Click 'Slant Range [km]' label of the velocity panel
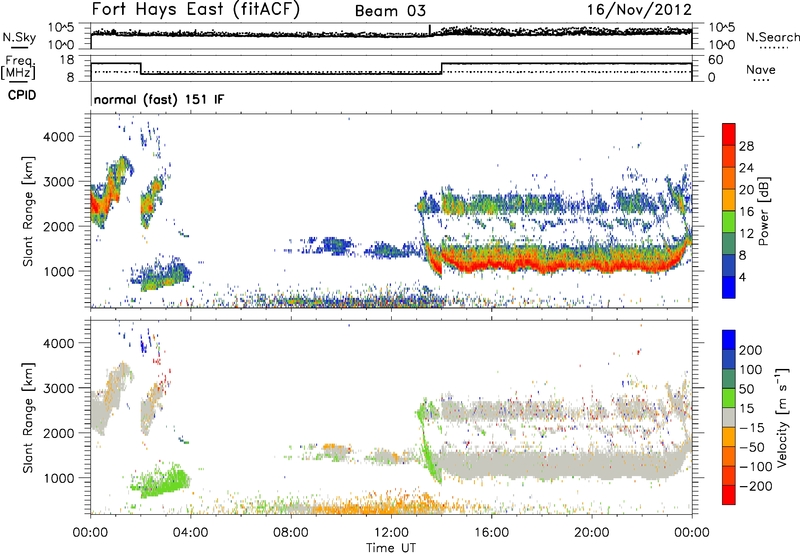 point(28,417)
